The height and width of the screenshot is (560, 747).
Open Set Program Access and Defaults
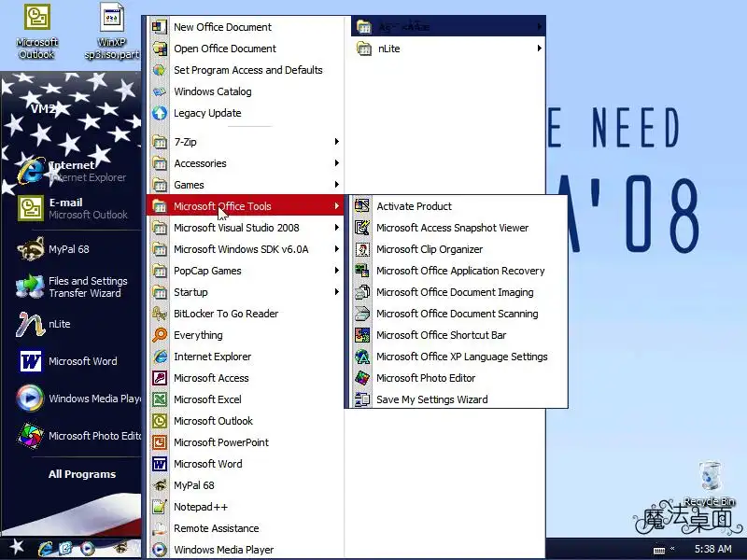pyautogui.click(x=245, y=70)
